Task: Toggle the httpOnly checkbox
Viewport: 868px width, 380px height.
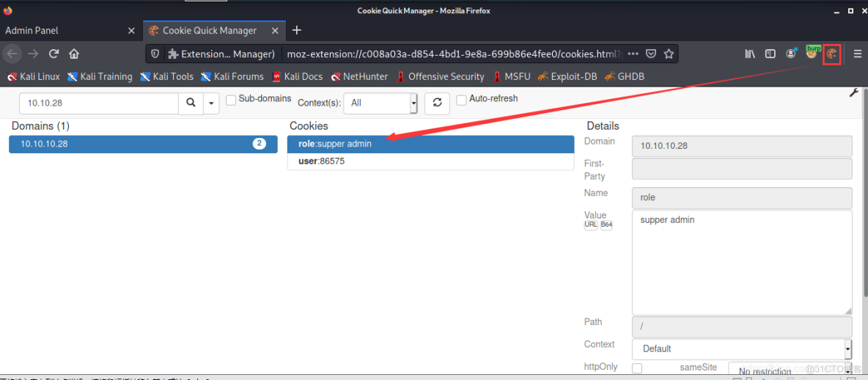Action: coord(637,368)
